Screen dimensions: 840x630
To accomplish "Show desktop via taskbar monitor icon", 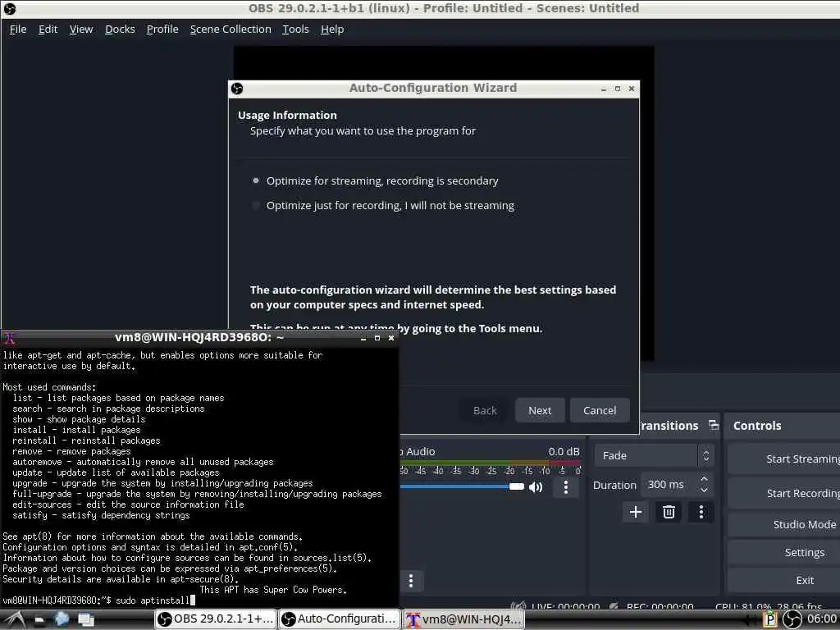I will (x=86, y=620).
